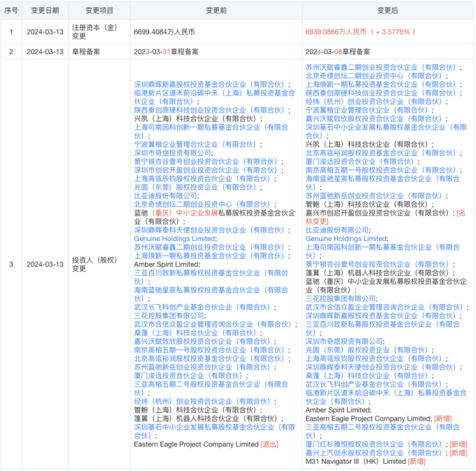Open 武汉长飞科创产业基金 link in 变更前 column

coord(202,307)
